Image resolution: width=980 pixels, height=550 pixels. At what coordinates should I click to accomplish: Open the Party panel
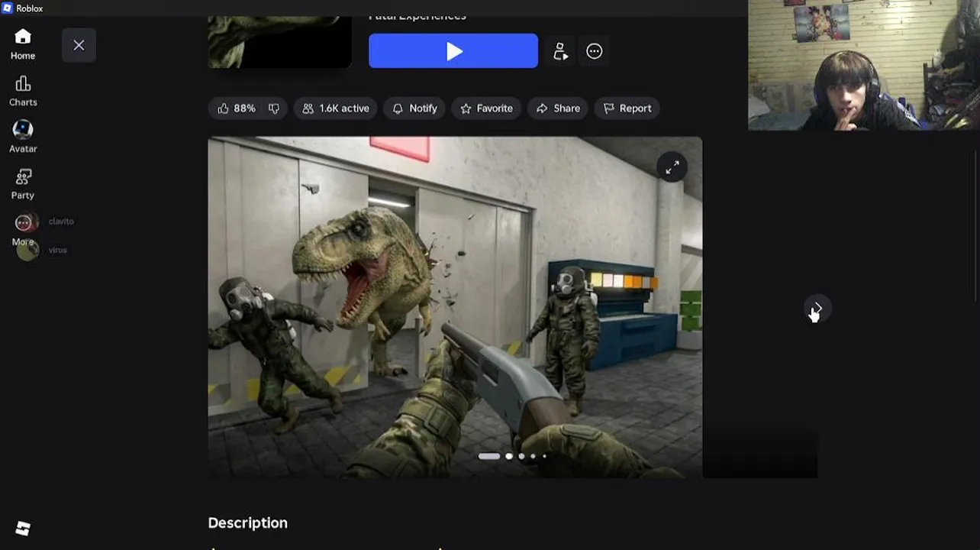pyautogui.click(x=23, y=184)
